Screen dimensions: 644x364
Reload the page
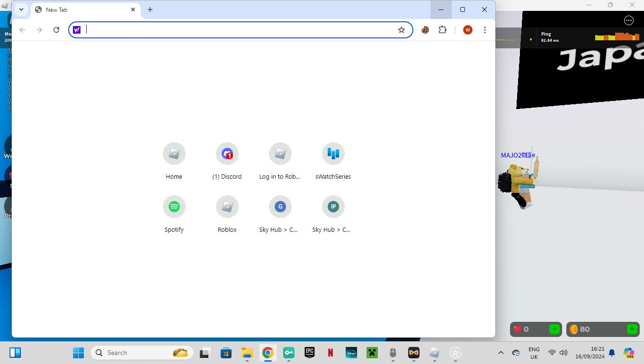tap(56, 30)
